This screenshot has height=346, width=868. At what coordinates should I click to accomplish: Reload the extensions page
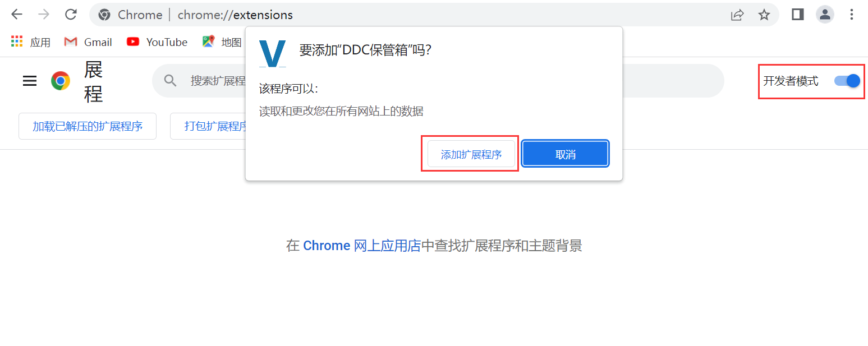pos(71,15)
